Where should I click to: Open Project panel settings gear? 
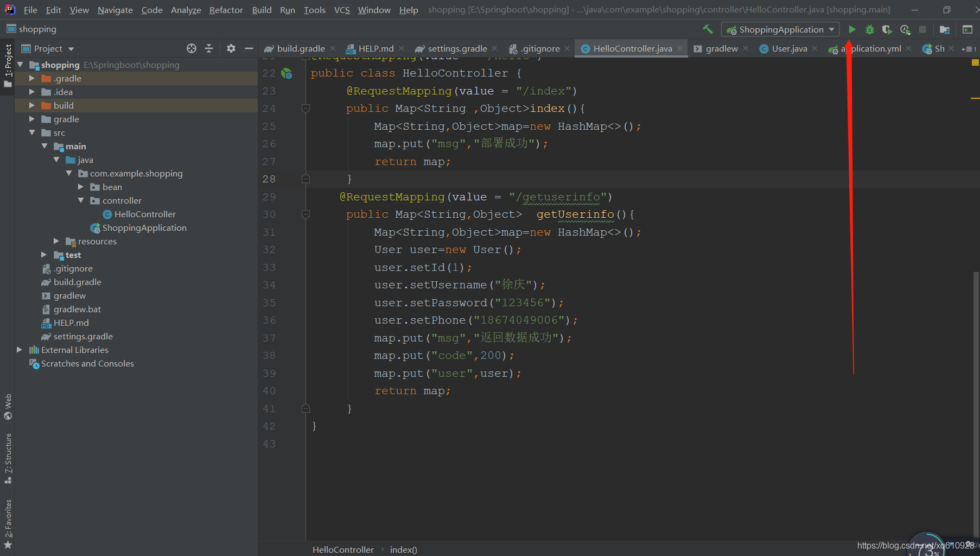pyautogui.click(x=231, y=48)
